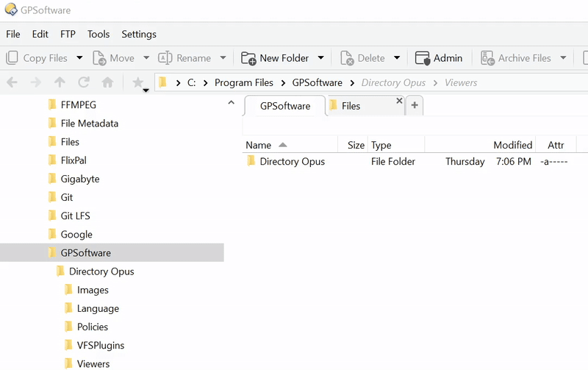
Task: Select GPSoftware folder in tree
Action: 112,252
